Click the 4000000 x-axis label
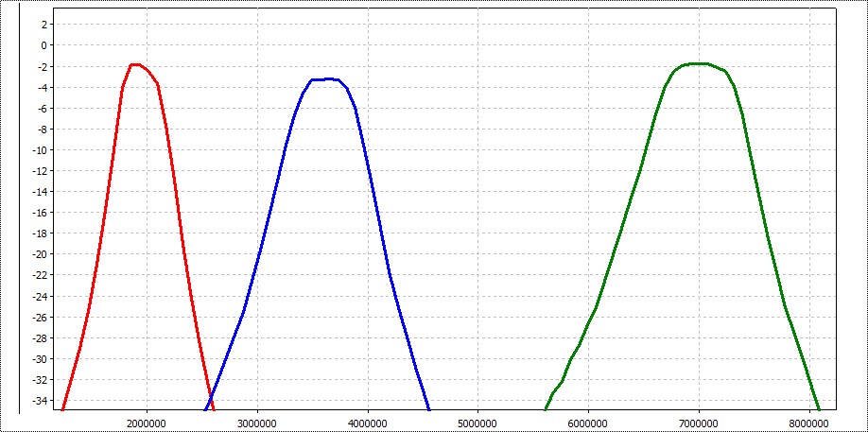Image resolution: width=868 pixels, height=432 pixels. [x=367, y=422]
